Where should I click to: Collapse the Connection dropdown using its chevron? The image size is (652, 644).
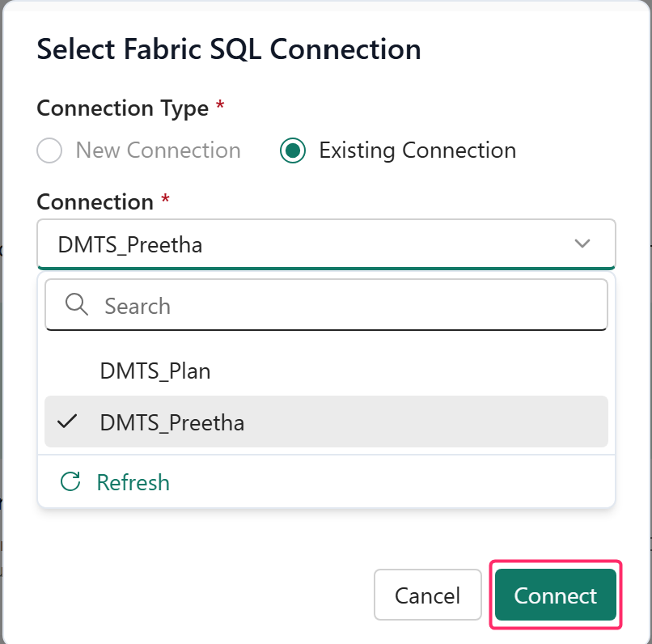[582, 244]
